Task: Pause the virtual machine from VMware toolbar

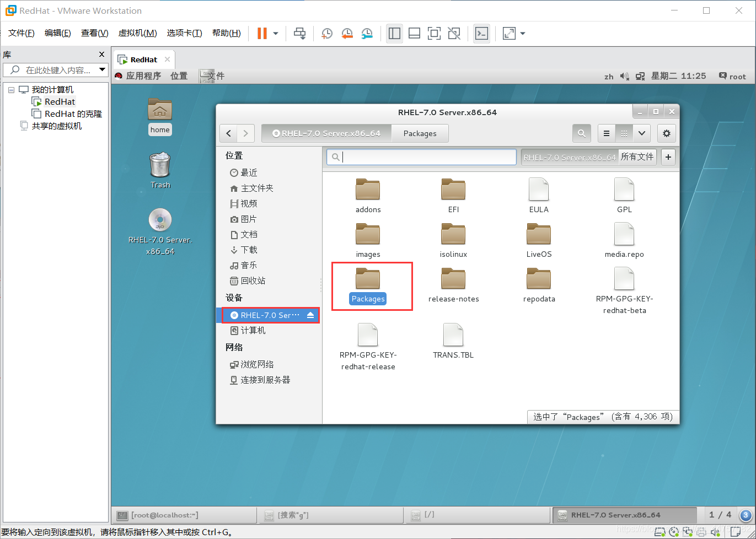Action: point(262,34)
